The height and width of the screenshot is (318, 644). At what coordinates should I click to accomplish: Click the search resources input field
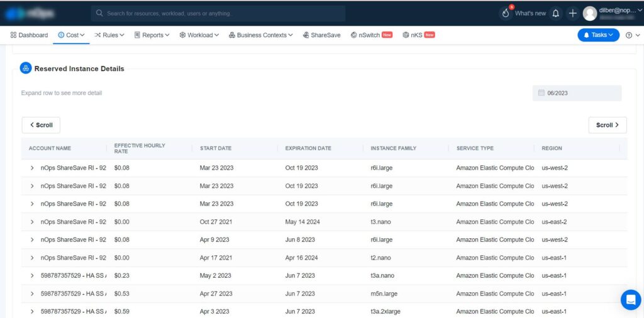(x=218, y=13)
